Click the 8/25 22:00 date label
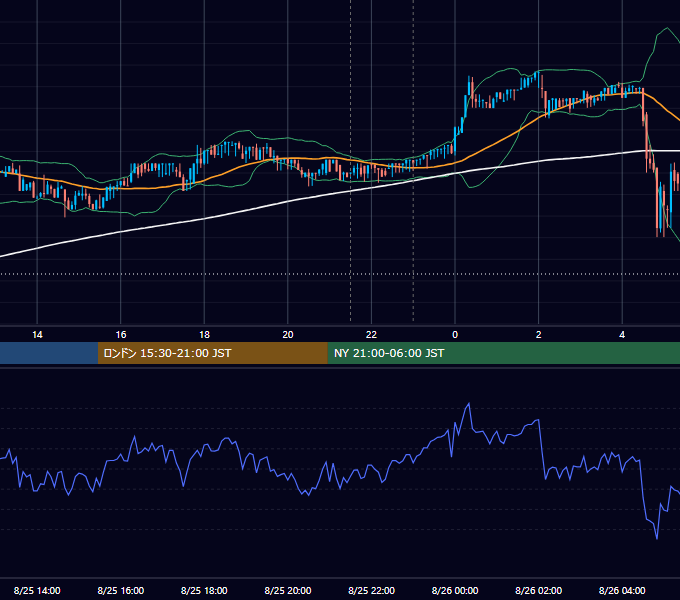The width and height of the screenshot is (680, 600). tap(371, 590)
